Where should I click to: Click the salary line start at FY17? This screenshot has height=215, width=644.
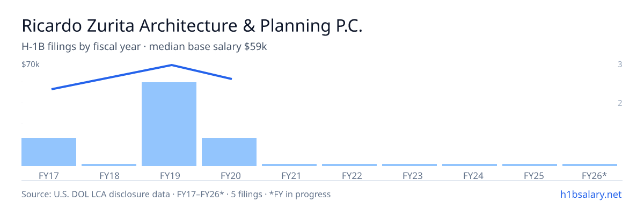click(x=52, y=89)
